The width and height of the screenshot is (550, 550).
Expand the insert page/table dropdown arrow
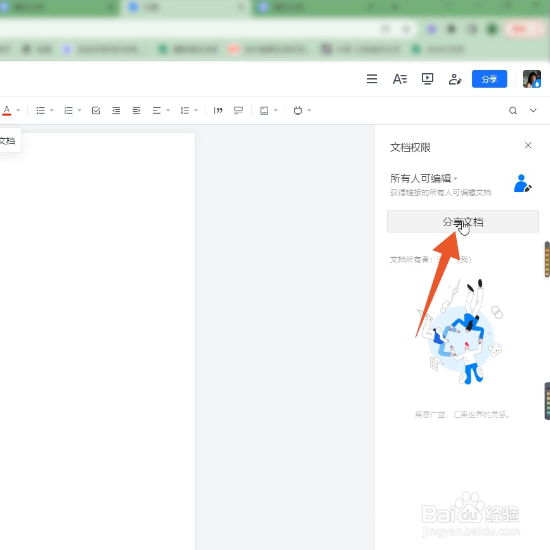[276, 110]
